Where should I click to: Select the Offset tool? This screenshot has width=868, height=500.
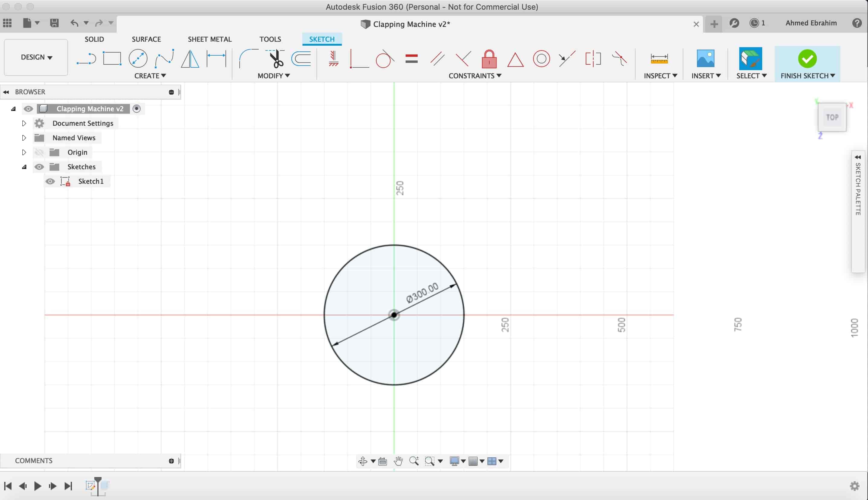tap(301, 58)
